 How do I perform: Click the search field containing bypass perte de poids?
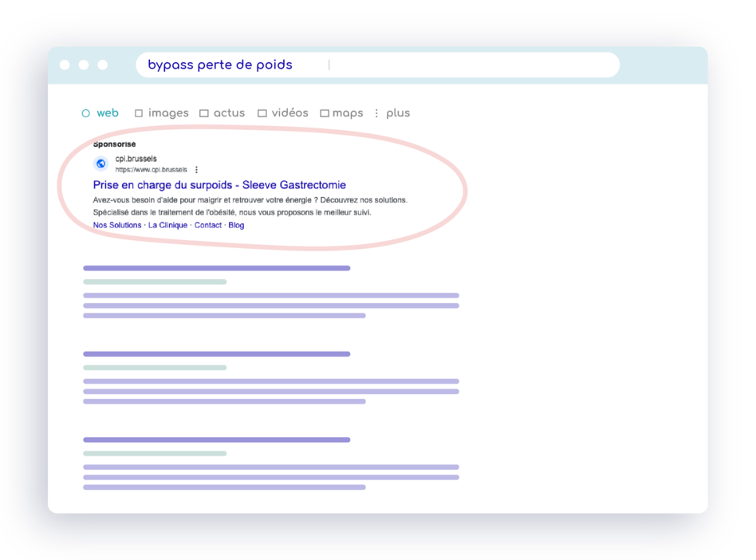[377, 65]
